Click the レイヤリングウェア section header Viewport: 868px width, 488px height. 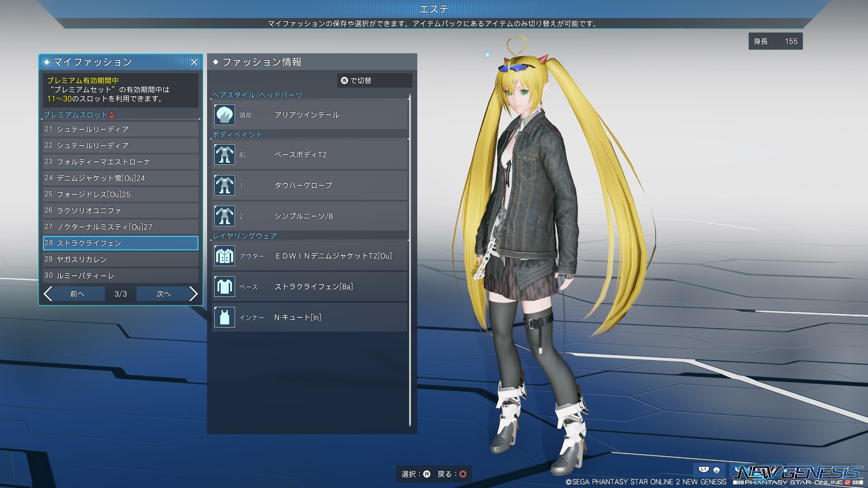[x=245, y=236]
